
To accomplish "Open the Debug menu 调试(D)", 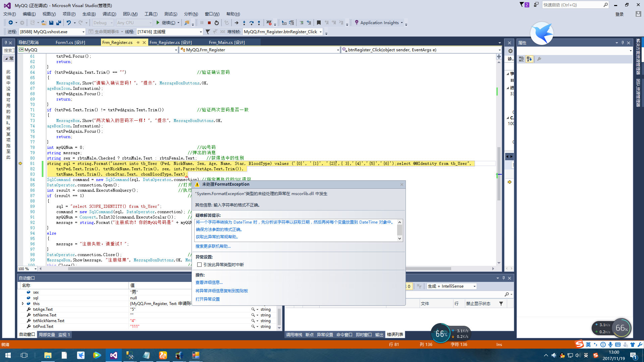I will pyautogui.click(x=109, y=14).
